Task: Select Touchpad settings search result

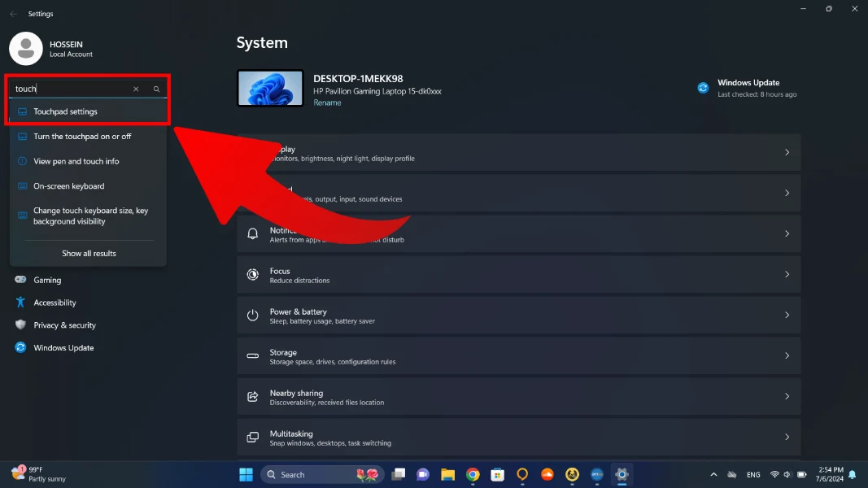Action: coord(65,111)
